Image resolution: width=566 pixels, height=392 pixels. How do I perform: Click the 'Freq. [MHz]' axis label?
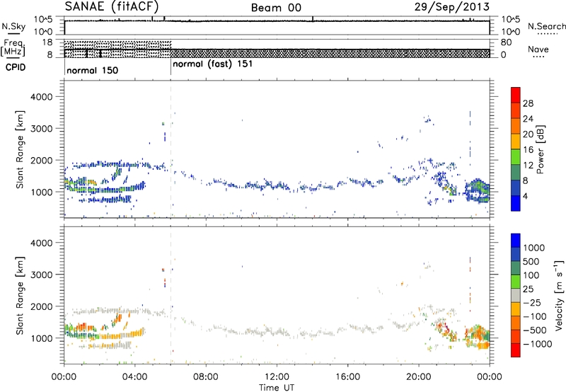click(13, 47)
